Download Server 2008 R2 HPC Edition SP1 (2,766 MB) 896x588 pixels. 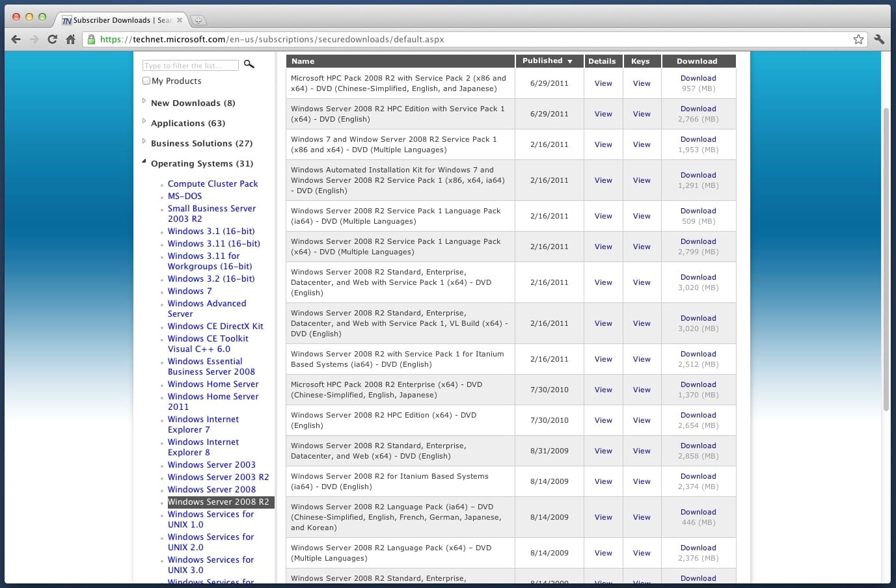[698, 109]
